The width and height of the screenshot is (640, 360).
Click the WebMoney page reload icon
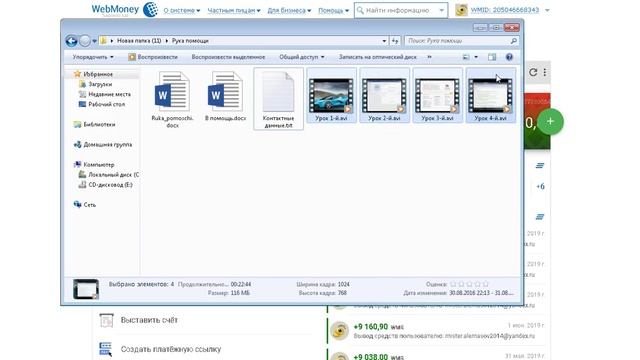click(533, 72)
